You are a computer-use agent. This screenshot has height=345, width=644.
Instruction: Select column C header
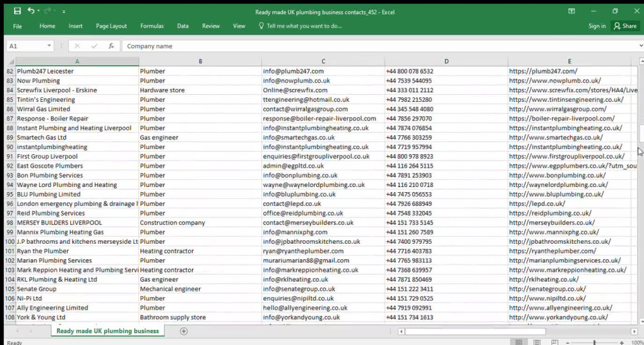tap(323, 61)
